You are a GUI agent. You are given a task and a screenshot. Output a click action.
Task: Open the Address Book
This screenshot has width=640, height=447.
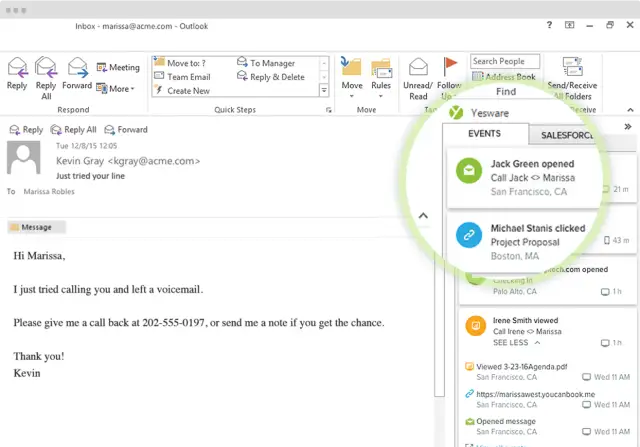(x=504, y=76)
